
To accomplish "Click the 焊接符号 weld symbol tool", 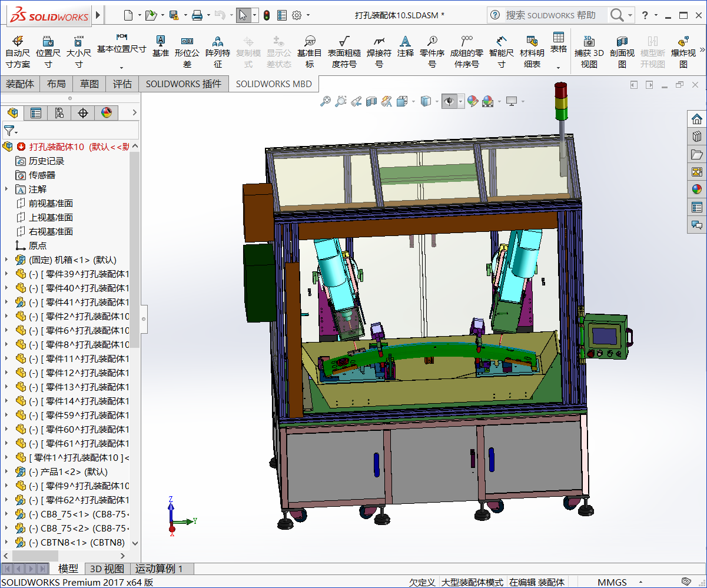I will [x=379, y=51].
